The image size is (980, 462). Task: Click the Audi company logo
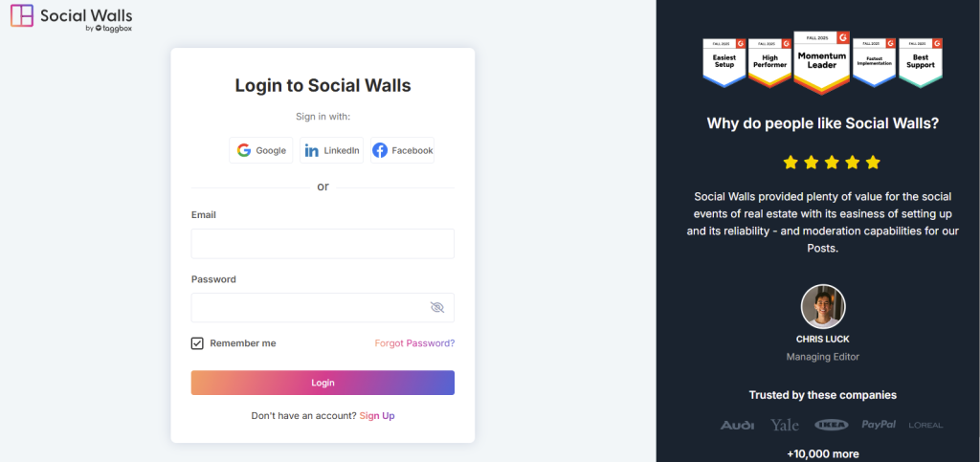click(x=737, y=425)
